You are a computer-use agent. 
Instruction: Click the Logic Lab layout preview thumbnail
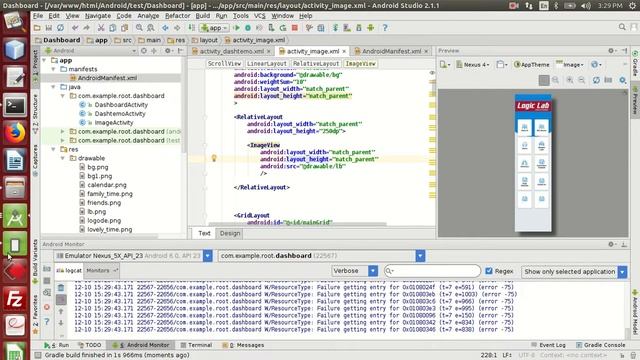(533, 163)
